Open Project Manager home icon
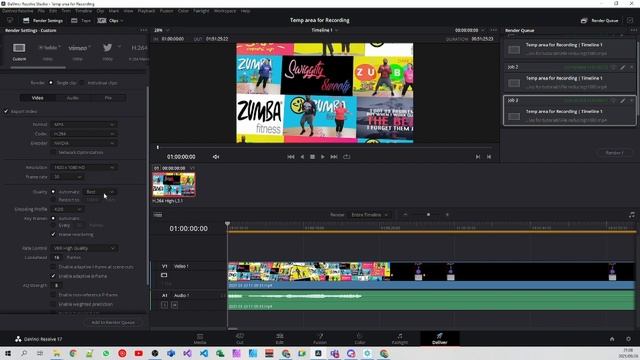640x360 pixels. point(612,339)
